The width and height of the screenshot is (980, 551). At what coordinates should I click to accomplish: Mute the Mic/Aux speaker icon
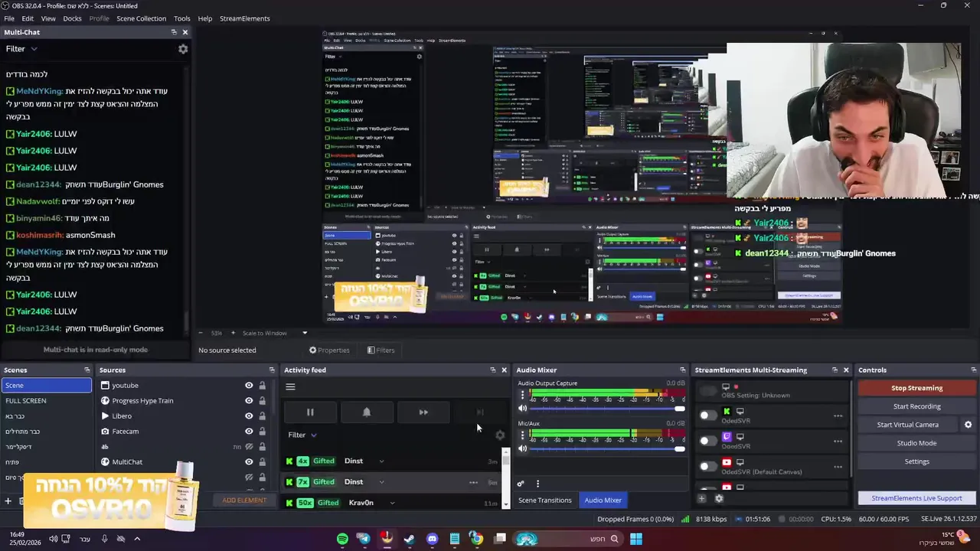523,448
